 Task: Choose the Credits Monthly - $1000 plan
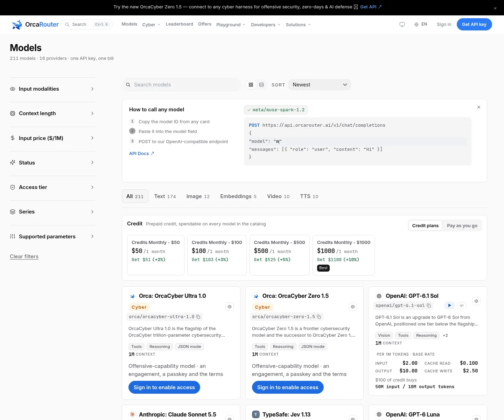(x=344, y=255)
